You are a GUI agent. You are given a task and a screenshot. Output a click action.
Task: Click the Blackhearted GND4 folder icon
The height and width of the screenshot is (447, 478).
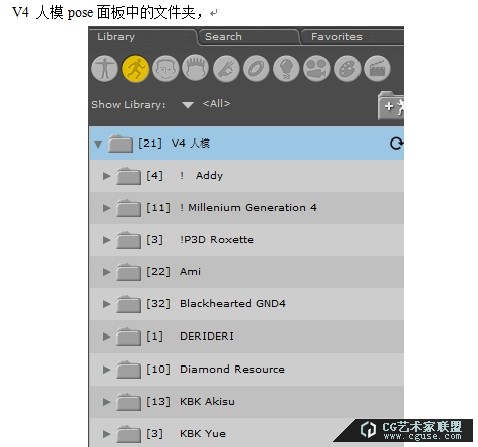tap(128, 304)
